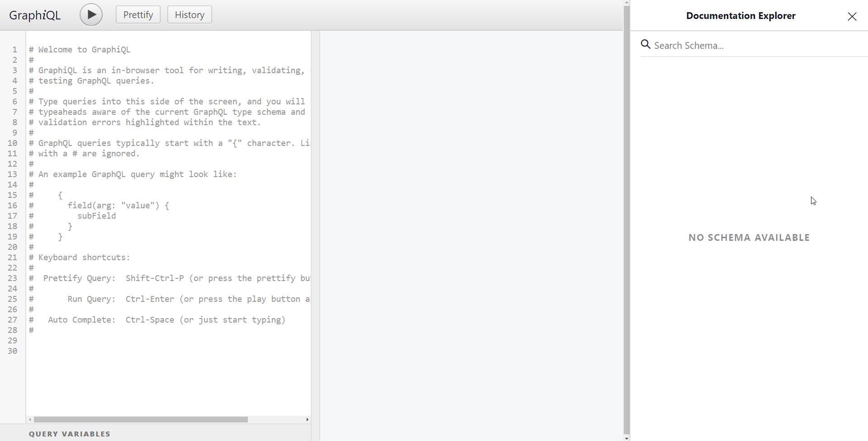Image resolution: width=868 pixels, height=441 pixels.
Task: Click the editor horizontal scrollbar thumb
Action: [141, 420]
